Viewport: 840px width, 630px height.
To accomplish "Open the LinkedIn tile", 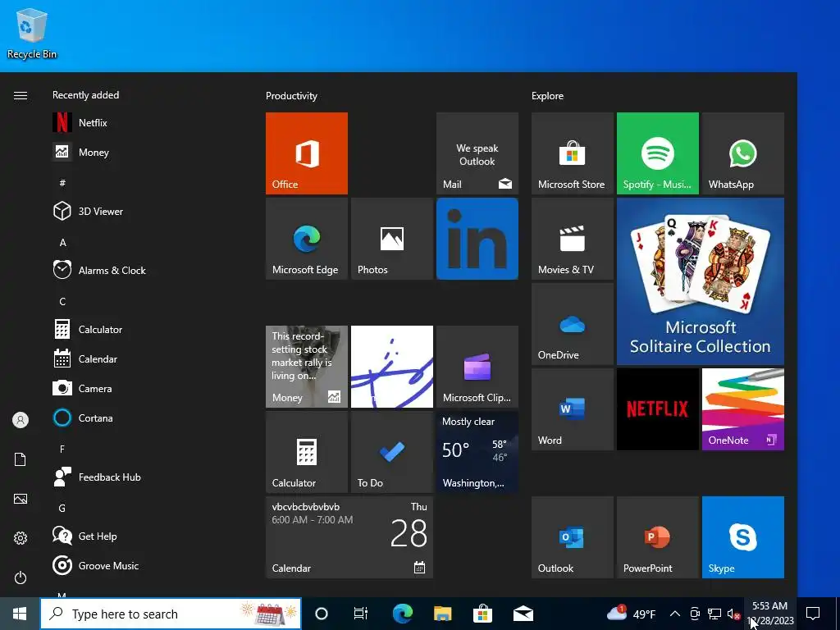I will tap(477, 239).
